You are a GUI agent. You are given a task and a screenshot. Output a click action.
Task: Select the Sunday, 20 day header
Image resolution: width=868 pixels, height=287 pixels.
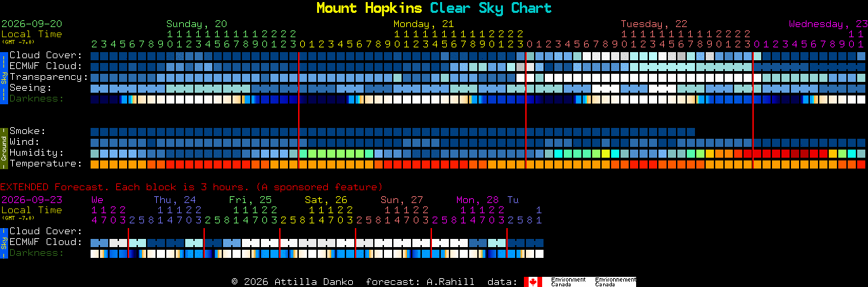(197, 24)
